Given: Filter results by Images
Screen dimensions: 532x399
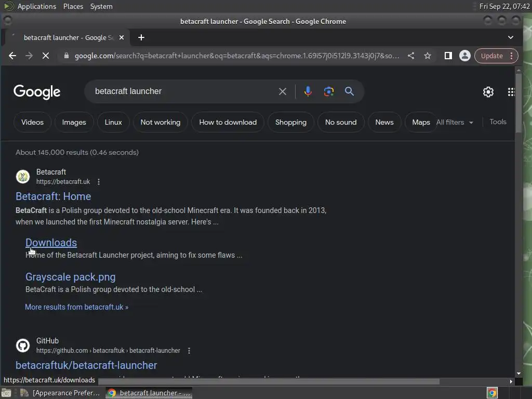Looking at the screenshot, I should point(74,122).
